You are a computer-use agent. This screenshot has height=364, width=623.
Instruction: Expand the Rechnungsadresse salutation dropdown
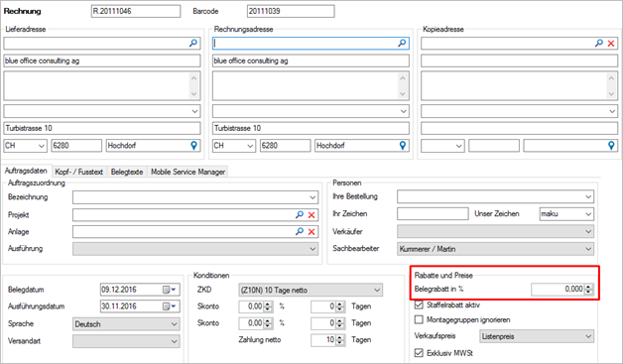click(404, 111)
